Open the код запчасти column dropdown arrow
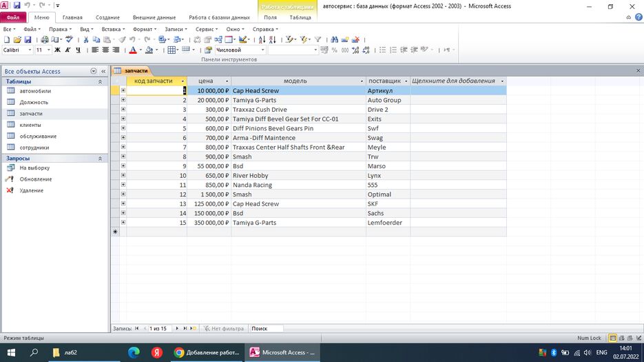Viewport: 644px width, 362px height. [183, 81]
